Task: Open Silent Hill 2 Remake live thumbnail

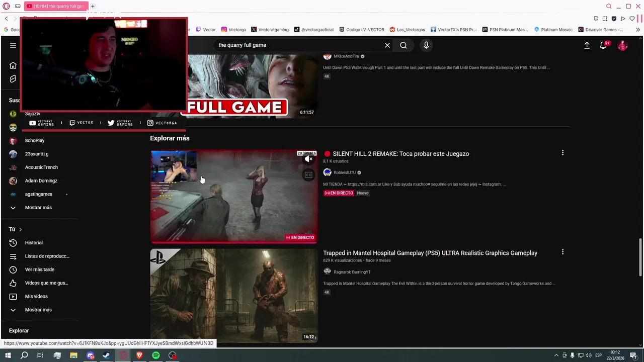Action: coord(234,197)
